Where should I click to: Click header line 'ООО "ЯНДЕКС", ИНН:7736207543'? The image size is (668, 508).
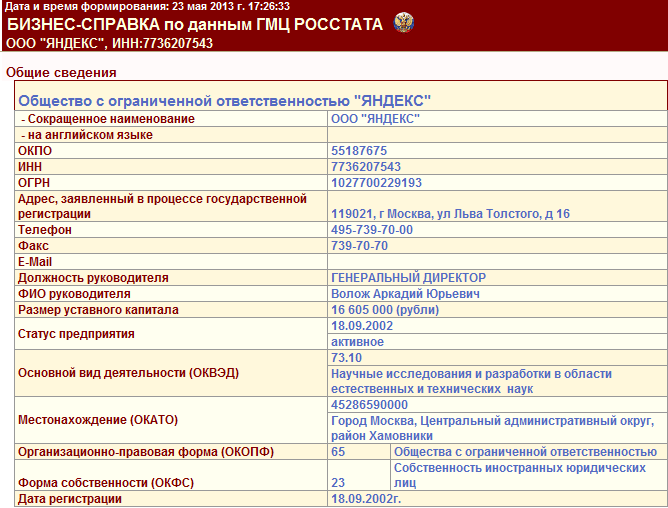109,43
